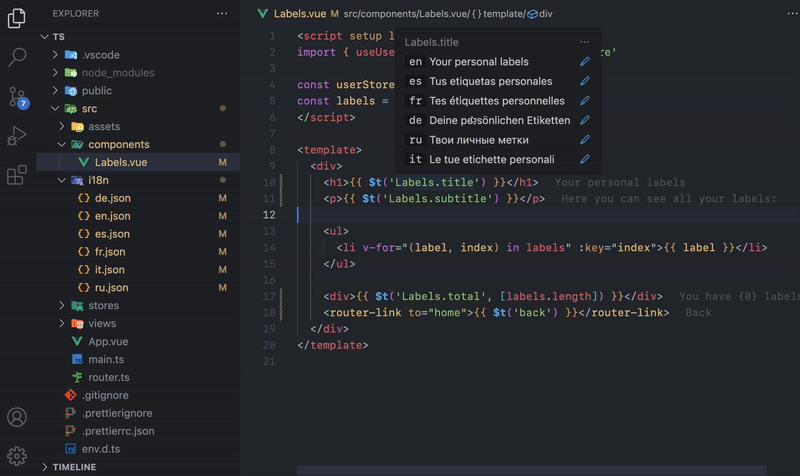Open the Labels.title popup ellipsis menu
This screenshot has height=476, width=800.
pyautogui.click(x=585, y=42)
